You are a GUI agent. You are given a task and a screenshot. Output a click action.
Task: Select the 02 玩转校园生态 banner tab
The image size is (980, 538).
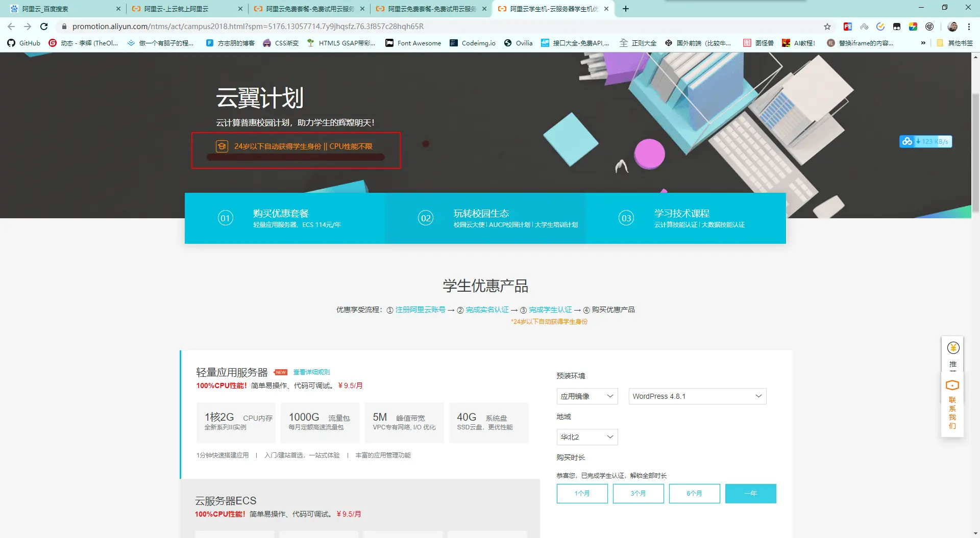pyautogui.click(x=485, y=218)
